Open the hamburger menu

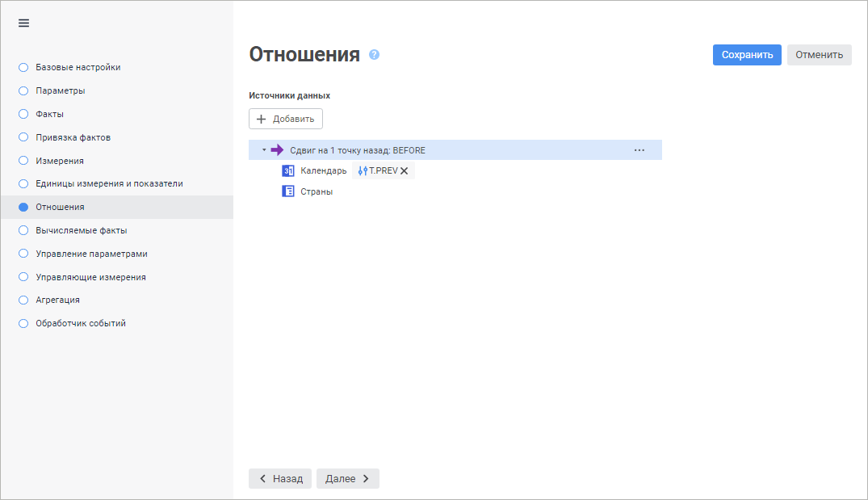click(23, 23)
